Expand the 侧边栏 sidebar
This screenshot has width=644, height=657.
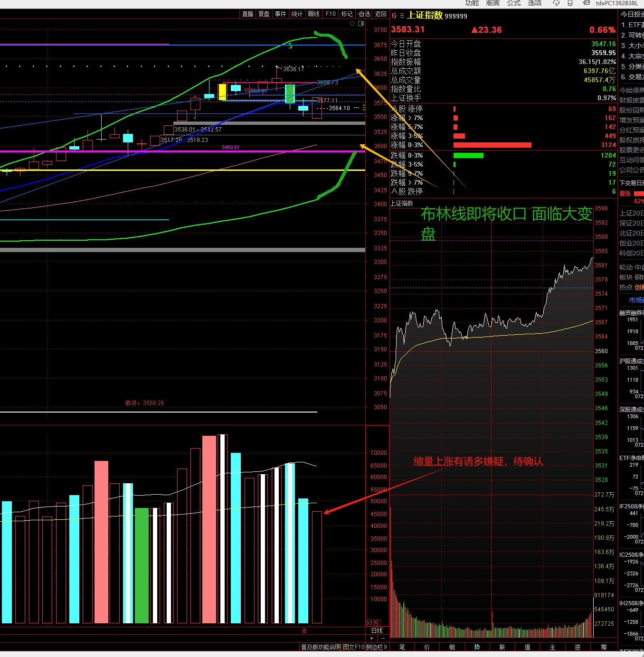tap(377, 647)
